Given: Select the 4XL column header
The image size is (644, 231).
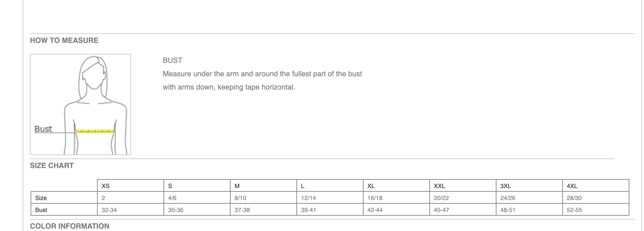Looking at the screenshot, I should (x=596, y=186).
